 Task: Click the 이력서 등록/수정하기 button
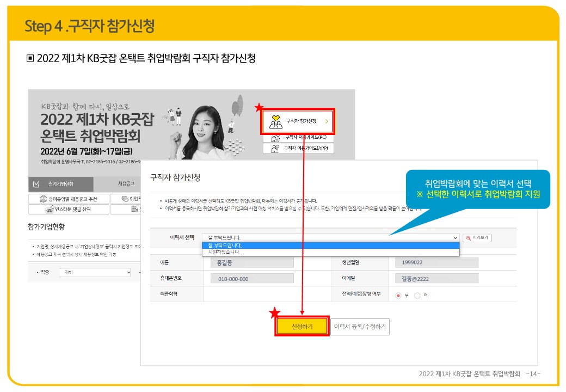360,327
